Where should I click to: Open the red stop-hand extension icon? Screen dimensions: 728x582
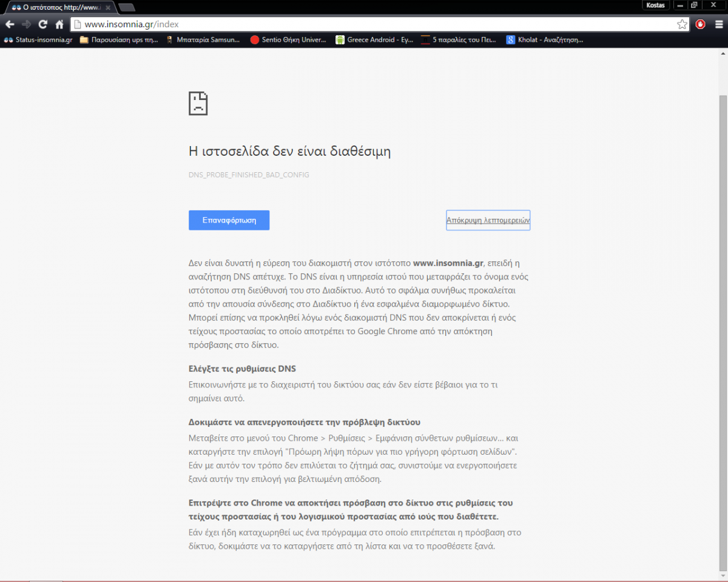701,24
